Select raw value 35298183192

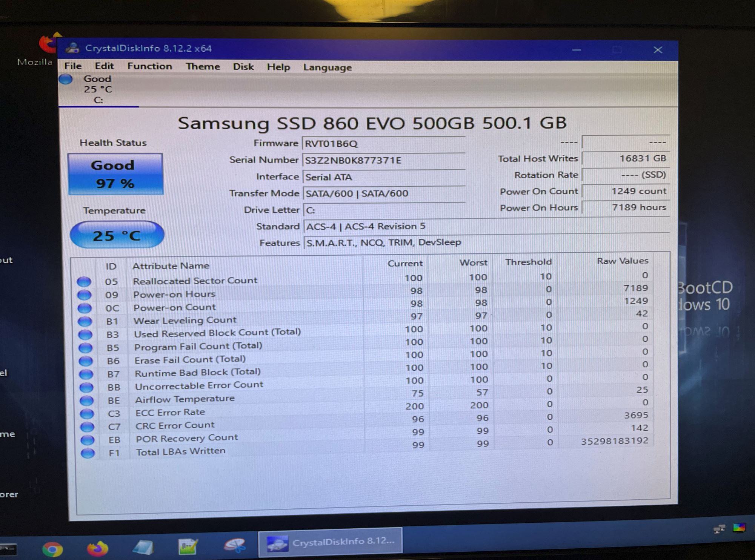614,441
